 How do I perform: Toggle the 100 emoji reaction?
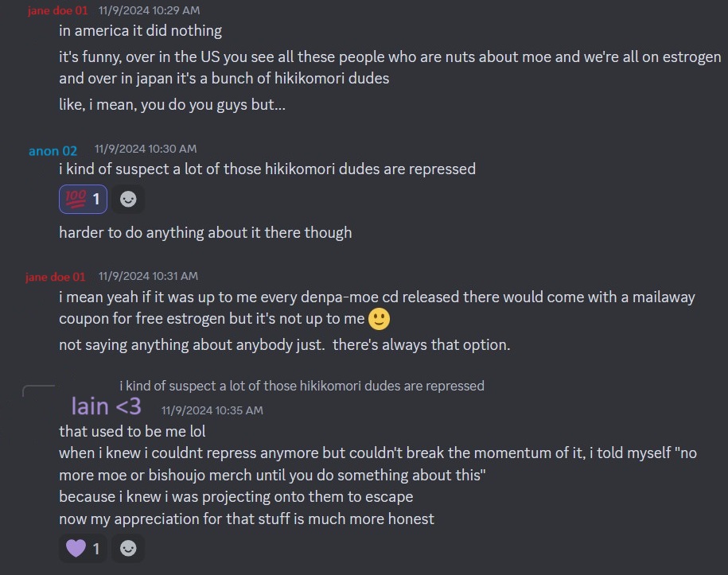pos(84,199)
